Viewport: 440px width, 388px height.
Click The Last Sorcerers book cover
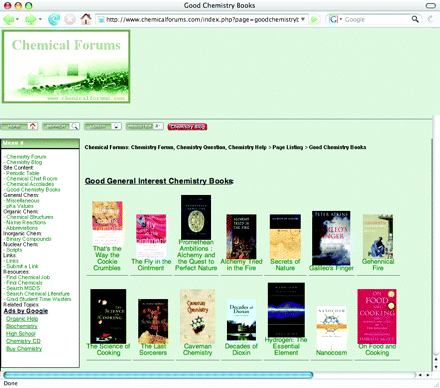pyautogui.click(x=153, y=321)
